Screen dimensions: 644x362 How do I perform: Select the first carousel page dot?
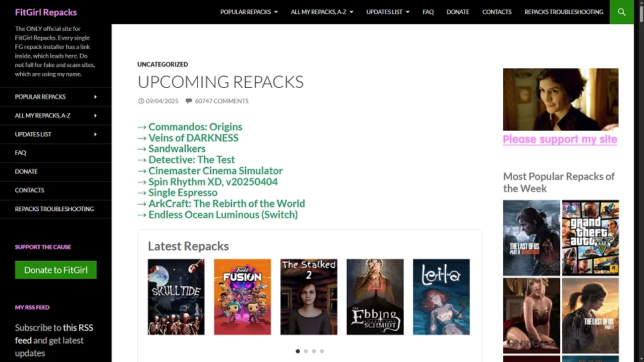(x=298, y=351)
